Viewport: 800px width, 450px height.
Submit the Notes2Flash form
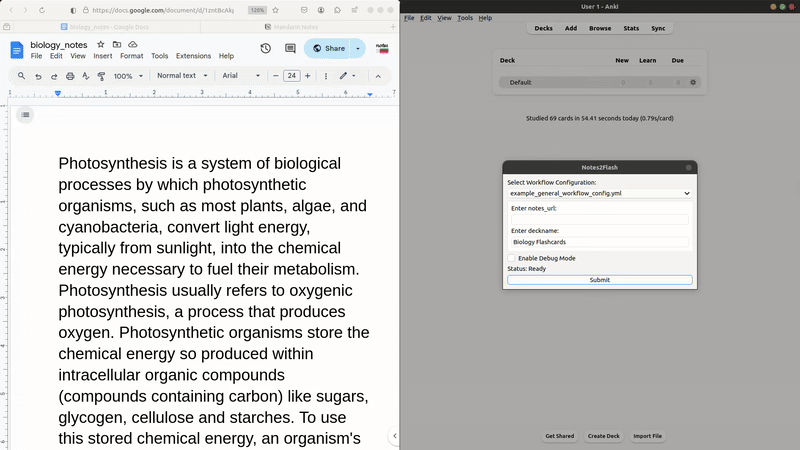(599, 280)
